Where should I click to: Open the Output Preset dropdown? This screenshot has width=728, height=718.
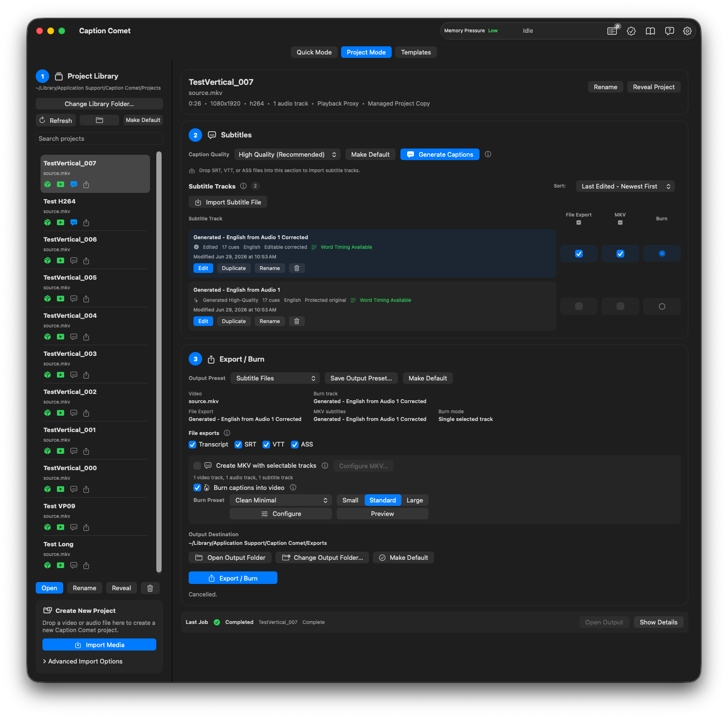pos(275,378)
